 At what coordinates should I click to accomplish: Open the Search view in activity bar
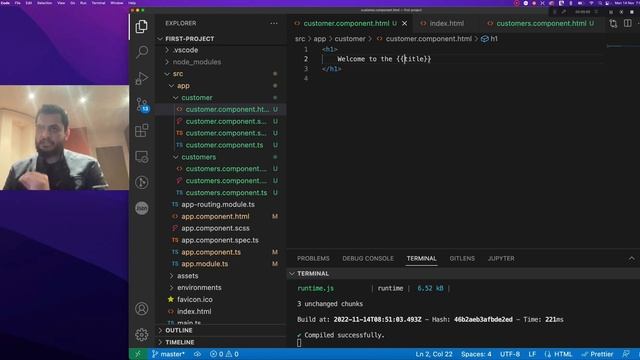click(x=142, y=52)
